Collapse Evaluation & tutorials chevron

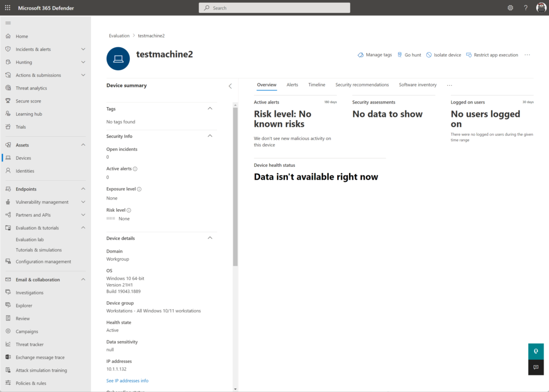pyautogui.click(x=83, y=228)
